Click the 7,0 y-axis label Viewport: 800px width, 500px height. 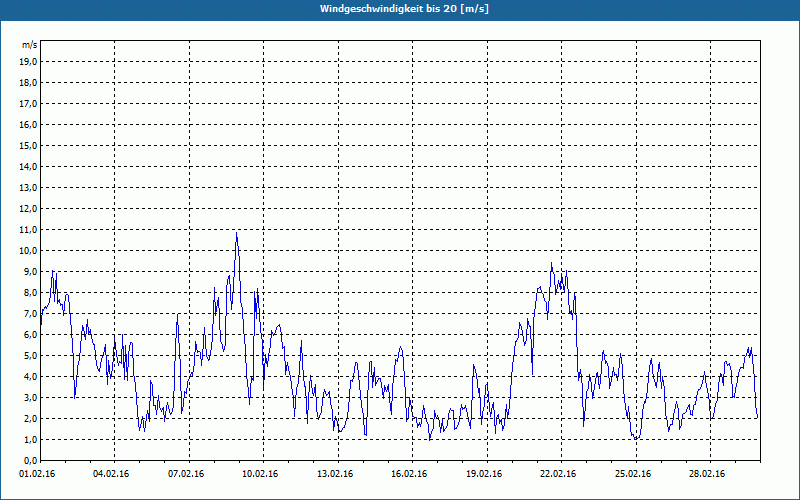(30, 313)
